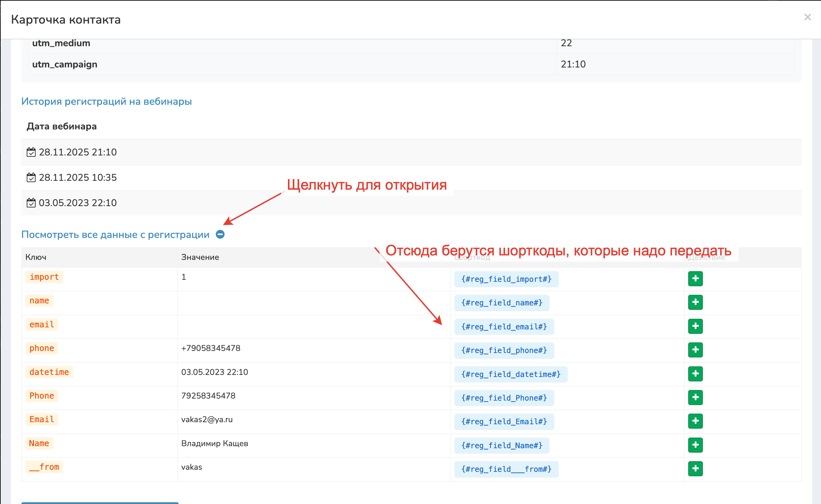Click green plus for name shortcode
The height and width of the screenshot is (504, 821).
(695, 302)
